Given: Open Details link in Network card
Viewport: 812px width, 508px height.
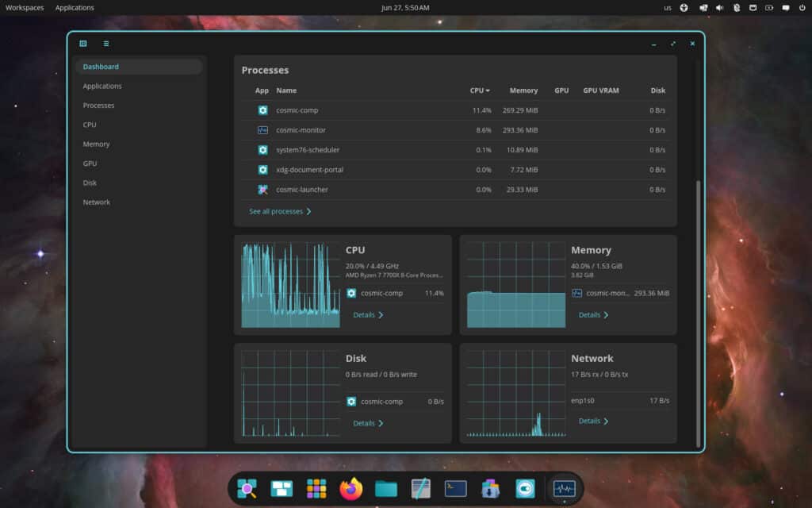Looking at the screenshot, I should pyautogui.click(x=593, y=421).
